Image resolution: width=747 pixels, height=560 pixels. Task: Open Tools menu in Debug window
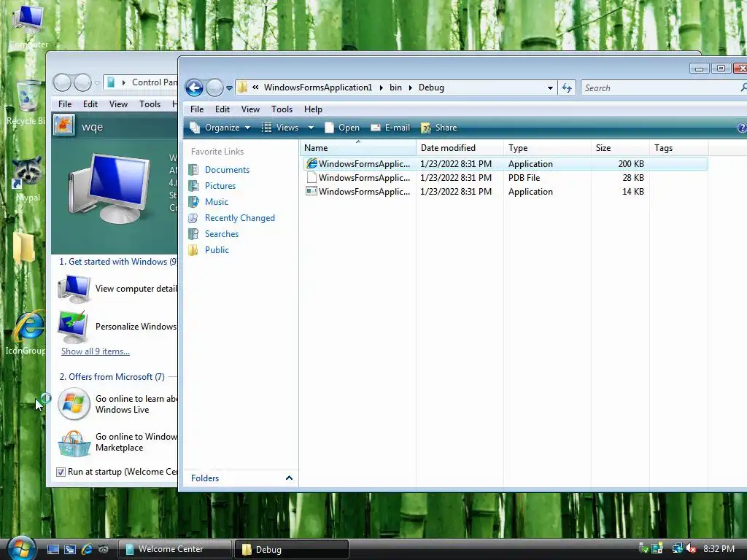coord(282,109)
